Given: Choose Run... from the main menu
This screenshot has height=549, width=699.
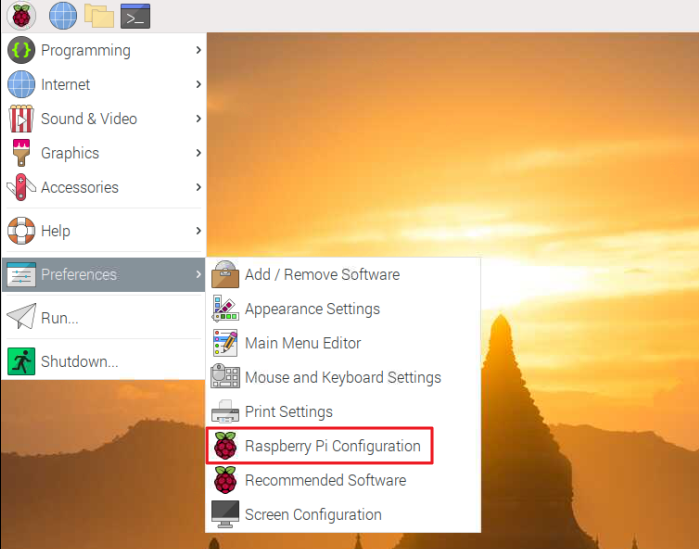Looking at the screenshot, I should pos(103,318).
